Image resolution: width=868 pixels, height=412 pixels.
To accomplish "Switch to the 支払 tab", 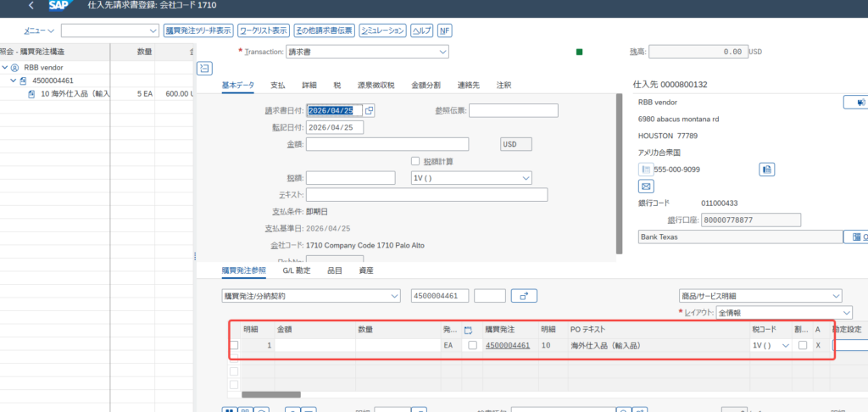I will pos(277,86).
